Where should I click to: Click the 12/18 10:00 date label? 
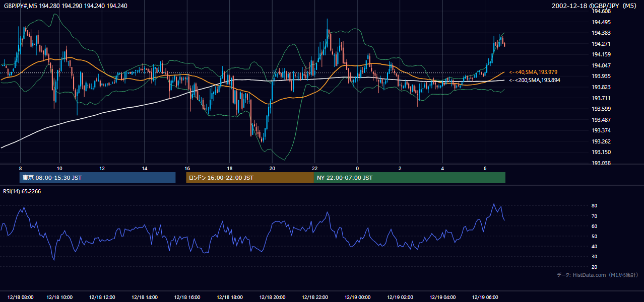coord(59,297)
